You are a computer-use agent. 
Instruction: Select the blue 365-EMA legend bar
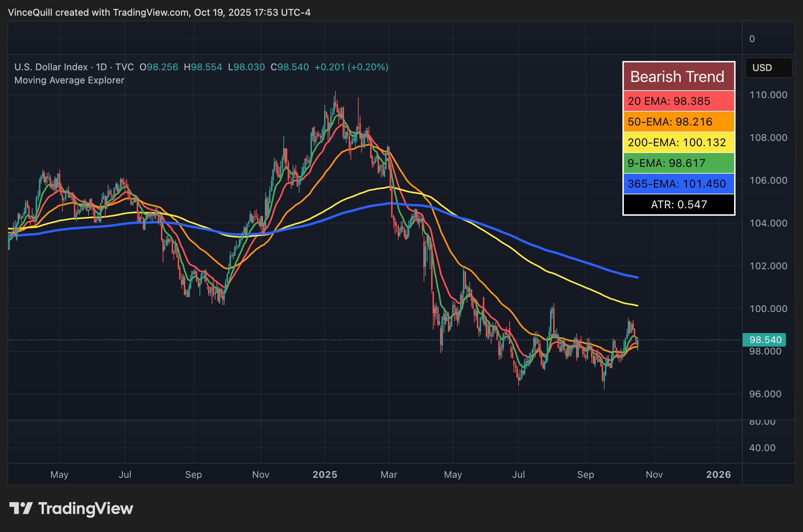678,184
